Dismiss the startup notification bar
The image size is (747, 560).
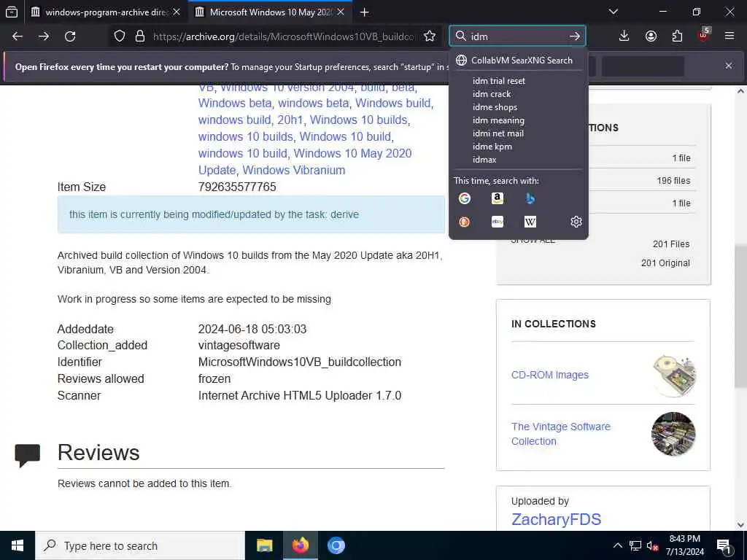click(x=729, y=66)
